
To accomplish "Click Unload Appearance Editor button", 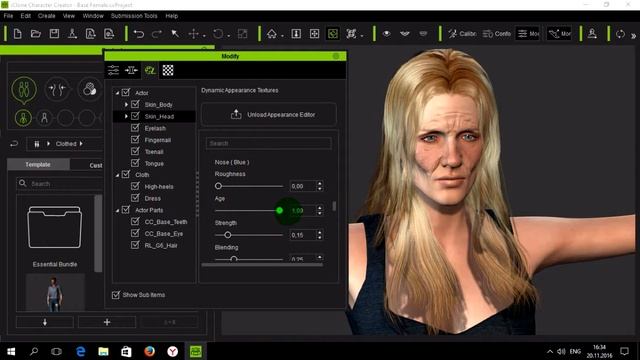I will coord(269,115).
